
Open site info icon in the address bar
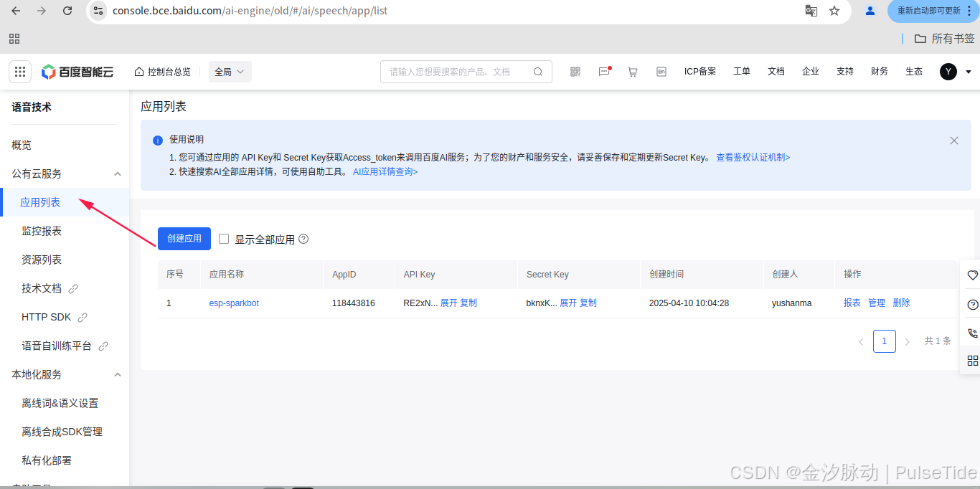(99, 11)
